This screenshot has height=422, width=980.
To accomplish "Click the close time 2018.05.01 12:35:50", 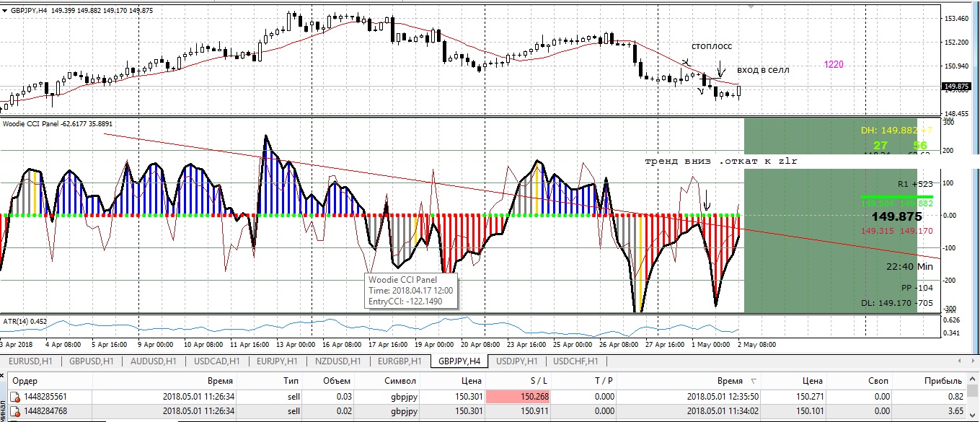I will point(722,397).
